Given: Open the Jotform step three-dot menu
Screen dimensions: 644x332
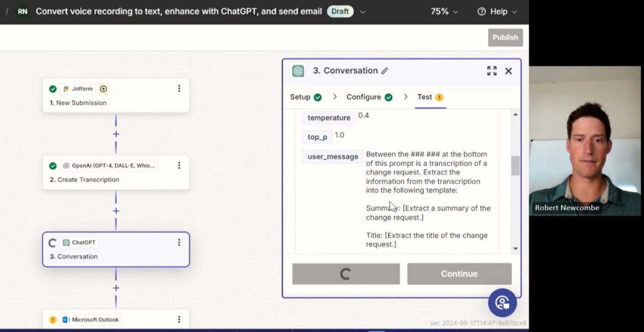Looking at the screenshot, I should coord(179,88).
